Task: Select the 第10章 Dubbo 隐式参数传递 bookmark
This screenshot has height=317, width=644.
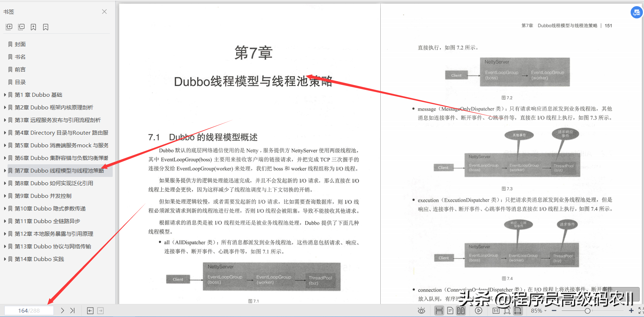Action: click(50, 208)
